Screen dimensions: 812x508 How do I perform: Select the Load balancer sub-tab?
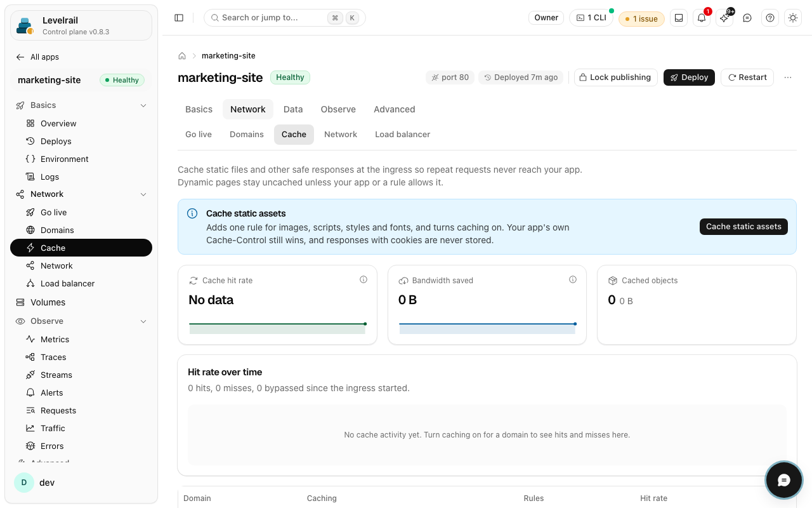pos(403,135)
